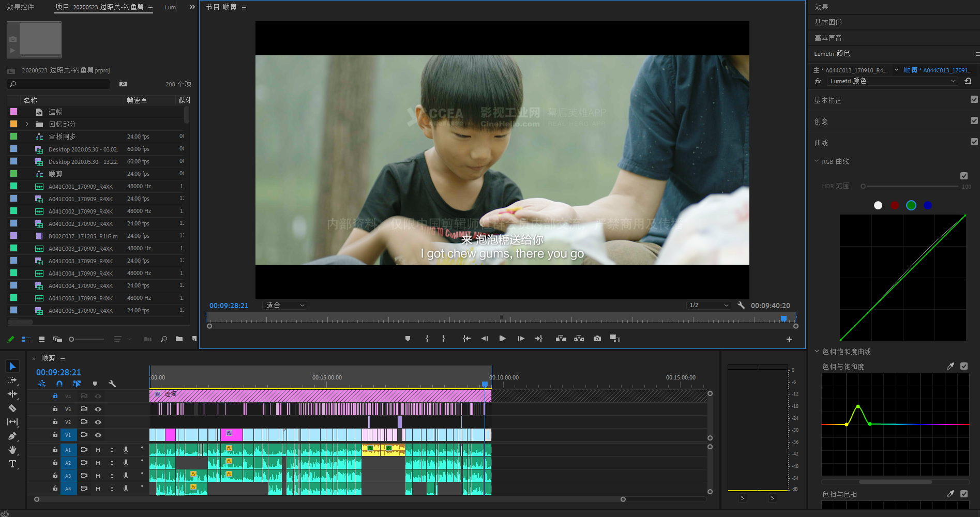Screen dimensions: 980x517
Task: Select the Pen tool in tools panel
Action: (x=12, y=436)
